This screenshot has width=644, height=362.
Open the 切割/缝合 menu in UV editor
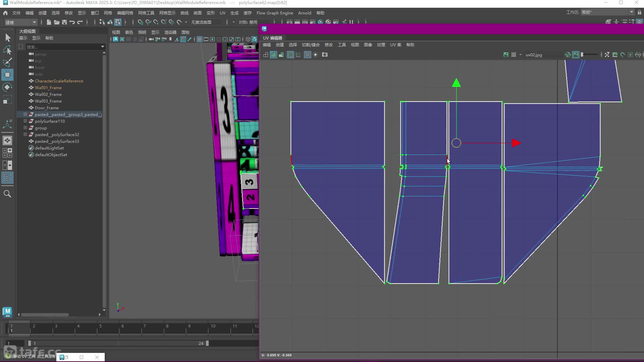tap(311, 45)
